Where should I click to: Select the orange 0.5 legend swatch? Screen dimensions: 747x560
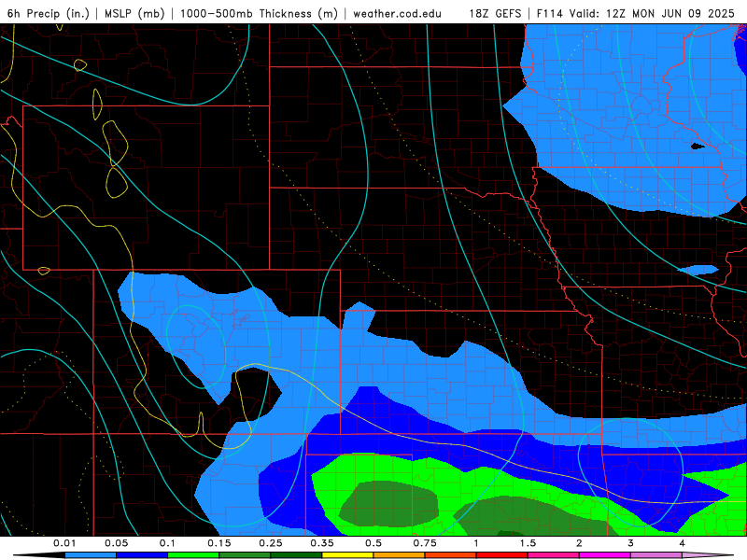[400, 555]
